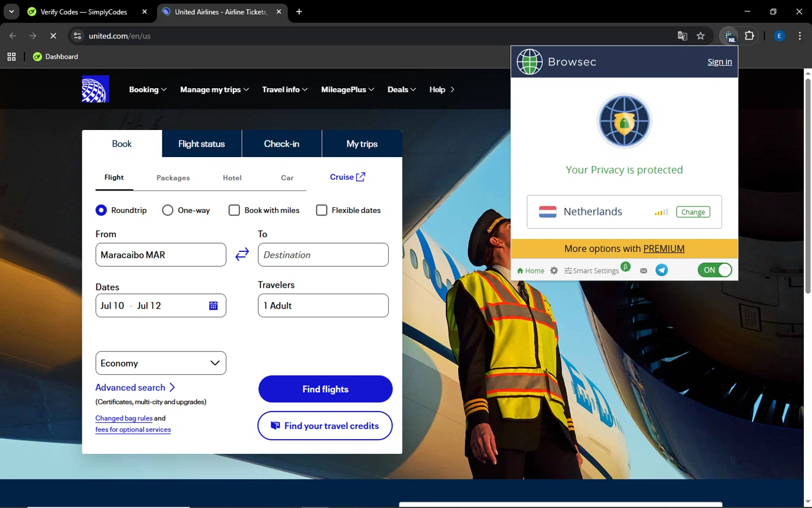This screenshot has height=508, width=812.
Task: Click the Browsec globe logo in header
Action: point(529,62)
